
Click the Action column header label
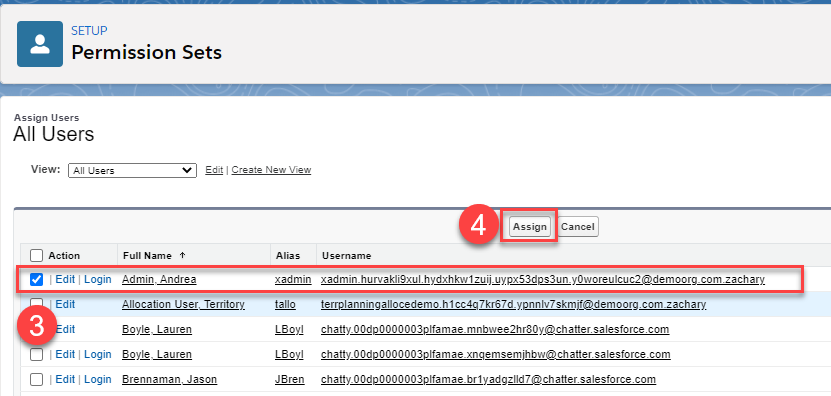pos(64,256)
